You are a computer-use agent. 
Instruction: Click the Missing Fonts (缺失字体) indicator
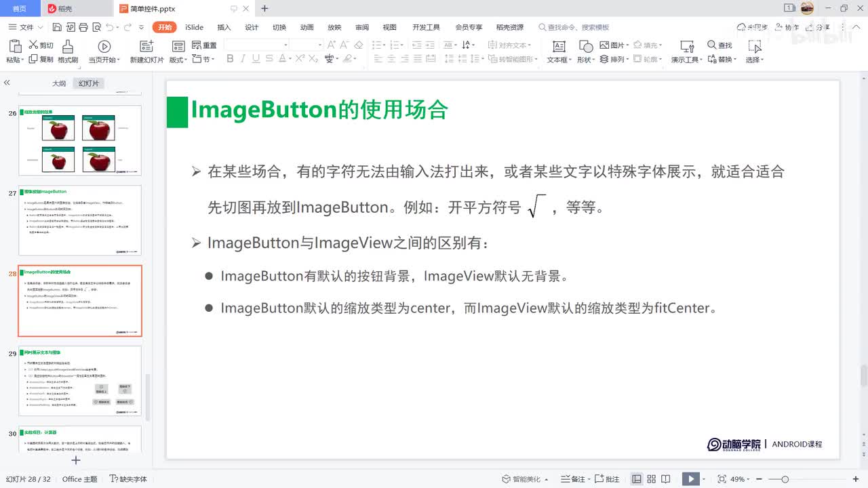pyautogui.click(x=128, y=479)
